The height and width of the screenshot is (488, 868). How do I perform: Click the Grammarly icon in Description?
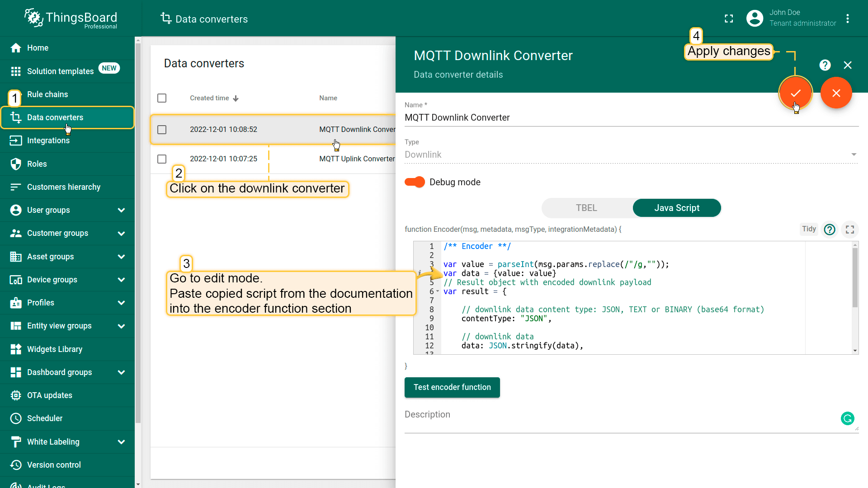click(848, 418)
